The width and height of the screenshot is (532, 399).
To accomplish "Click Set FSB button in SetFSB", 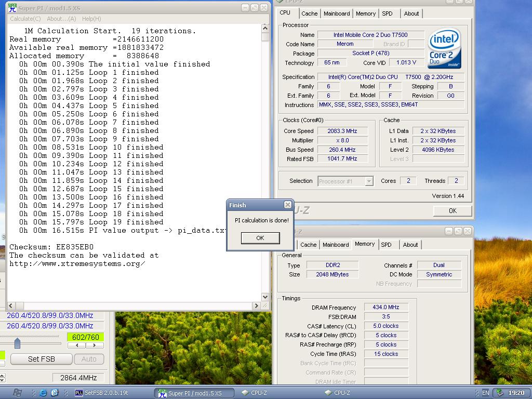I will tap(42, 359).
